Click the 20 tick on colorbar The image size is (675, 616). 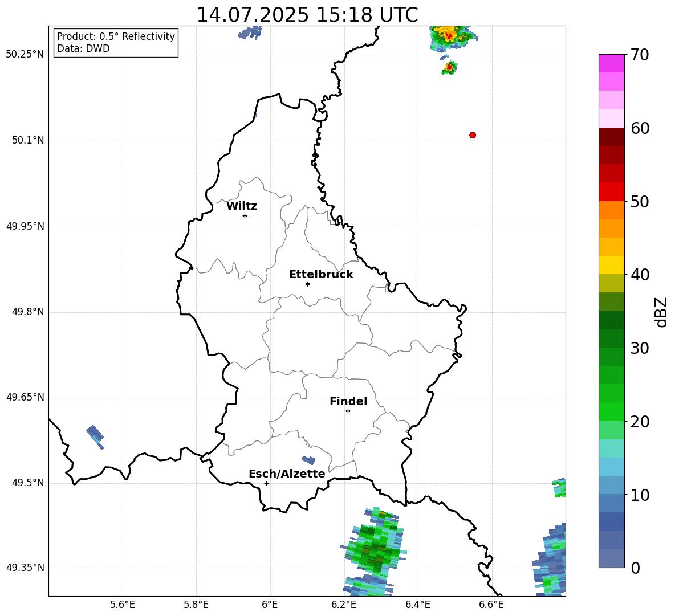(640, 422)
